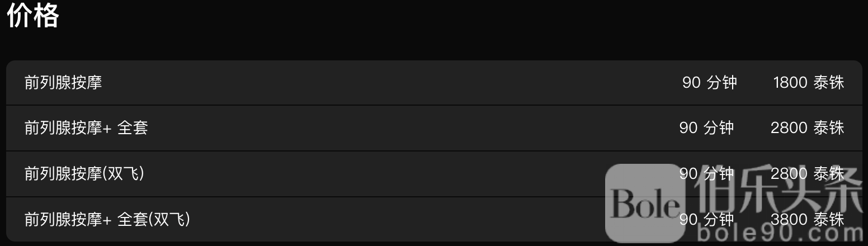Viewport: 868px width, 246px height.
Task: Select the 前列腺按摩+ 全套(双飞) row name
Action: 107,220
